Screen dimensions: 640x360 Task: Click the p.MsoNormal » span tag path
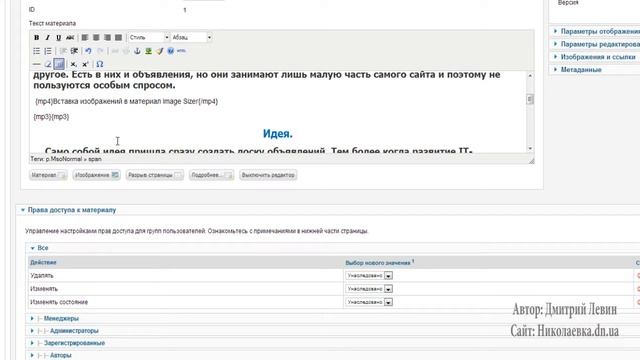[x=73, y=159]
